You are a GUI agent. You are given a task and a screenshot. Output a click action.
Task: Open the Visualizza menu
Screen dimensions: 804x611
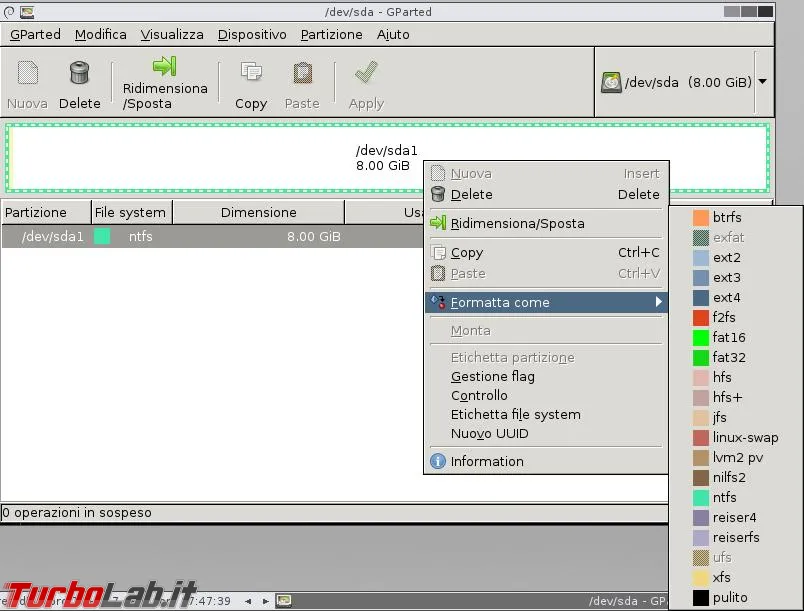[172, 34]
